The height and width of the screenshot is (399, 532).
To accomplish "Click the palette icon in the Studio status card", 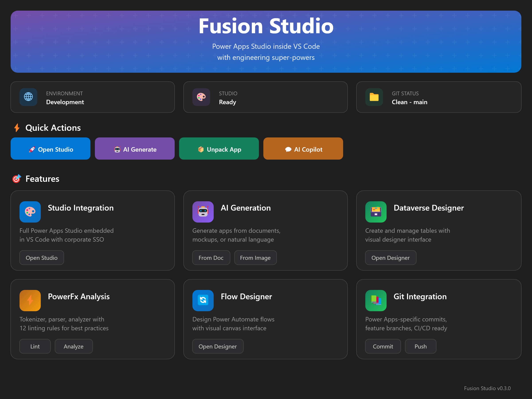I will 201,97.
